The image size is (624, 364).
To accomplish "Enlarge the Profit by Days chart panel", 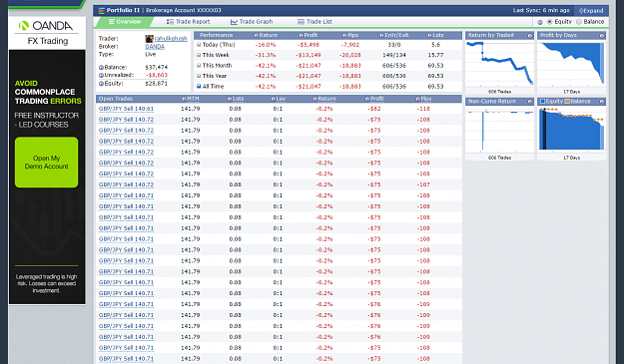I will click(x=602, y=36).
